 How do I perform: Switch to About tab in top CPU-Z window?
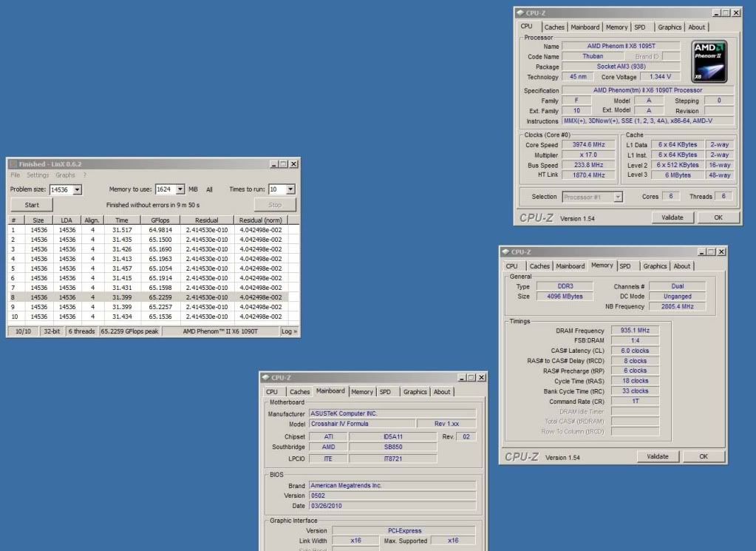coord(696,27)
